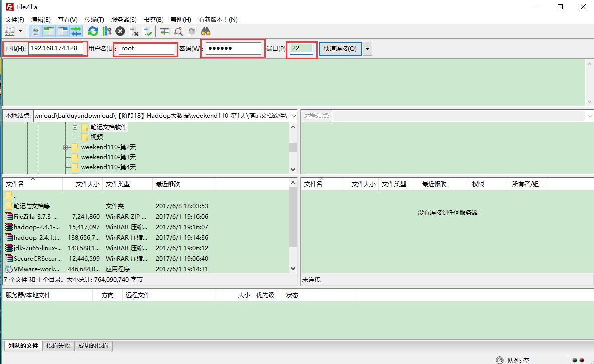Image resolution: width=594 pixels, height=364 pixels.
Task: Toggle the message log display
Action: click(x=36, y=32)
